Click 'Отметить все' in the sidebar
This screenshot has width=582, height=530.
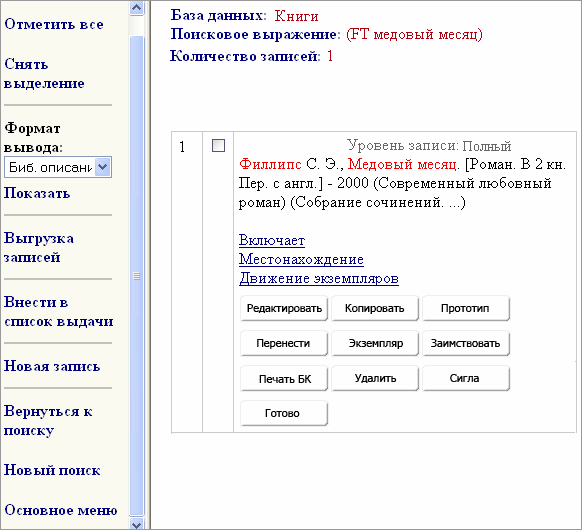pyautogui.click(x=54, y=24)
